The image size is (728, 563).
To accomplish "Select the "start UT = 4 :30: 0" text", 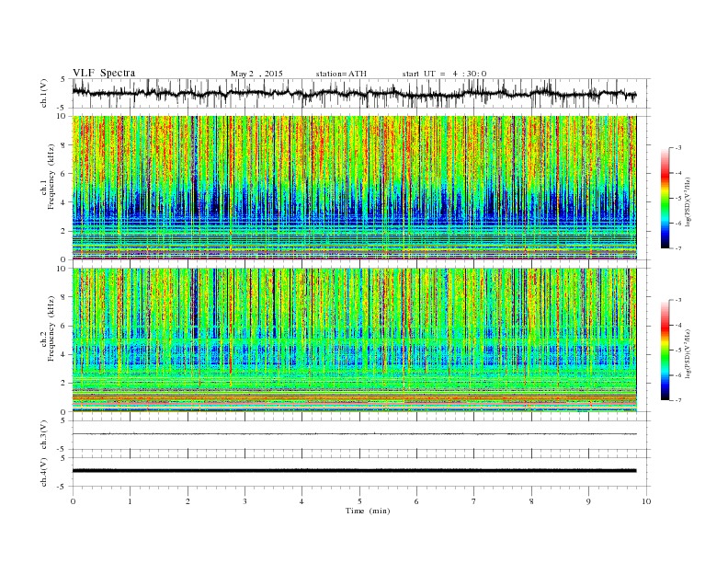I will pyautogui.click(x=444, y=74).
